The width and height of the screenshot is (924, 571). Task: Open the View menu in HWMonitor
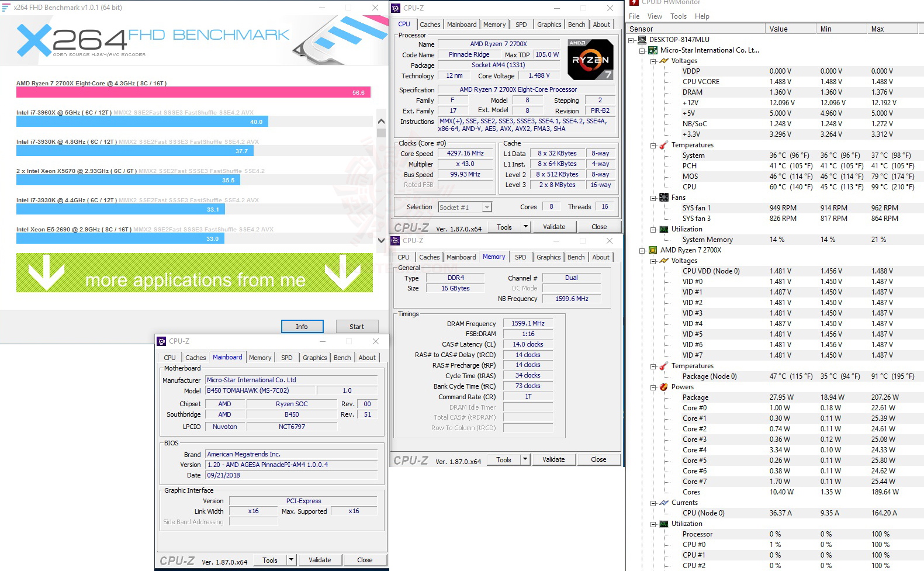click(655, 16)
